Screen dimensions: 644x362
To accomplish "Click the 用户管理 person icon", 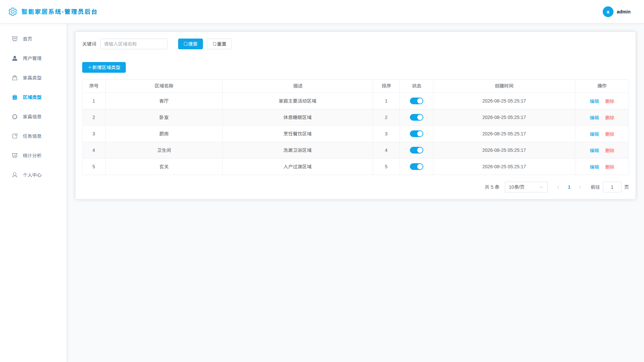I will coord(15,58).
